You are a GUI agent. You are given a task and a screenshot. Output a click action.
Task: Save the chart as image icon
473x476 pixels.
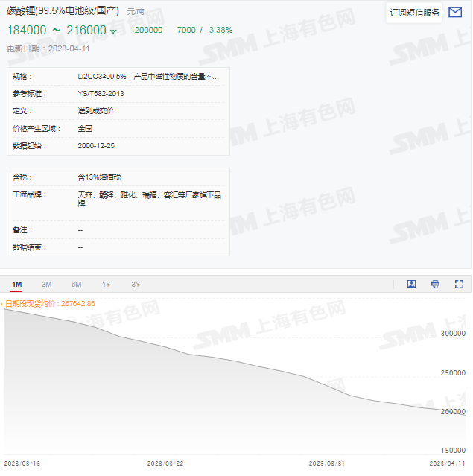point(411,284)
